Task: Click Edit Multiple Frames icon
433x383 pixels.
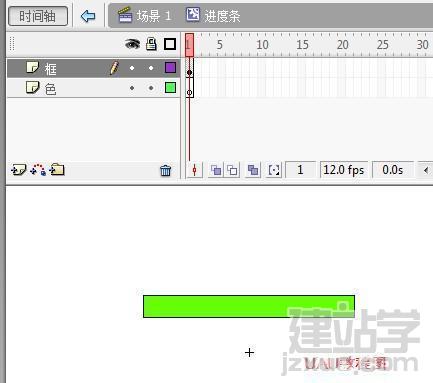Action: click(x=253, y=170)
